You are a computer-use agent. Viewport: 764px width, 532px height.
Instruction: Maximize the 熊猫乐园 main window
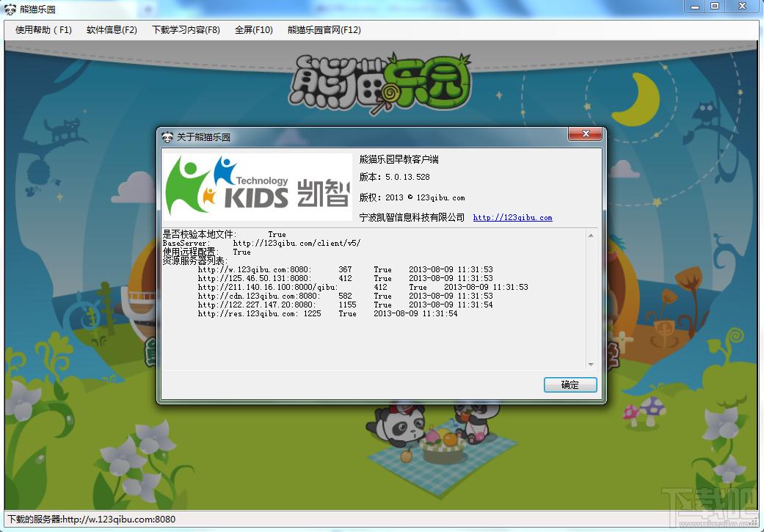tap(715, 7)
